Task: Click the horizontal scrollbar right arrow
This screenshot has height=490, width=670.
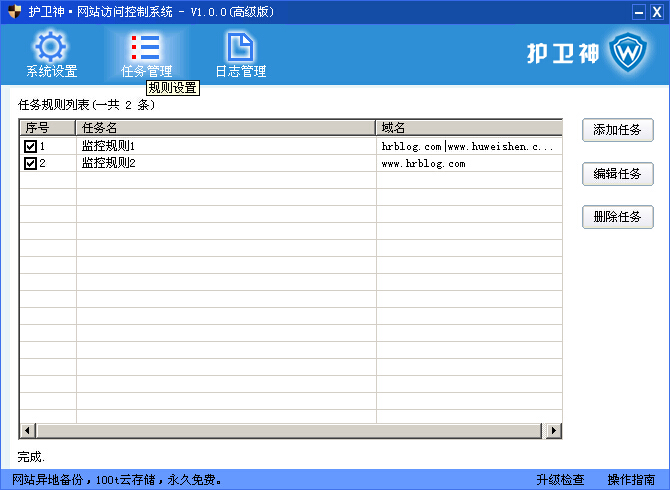Action: click(x=554, y=430)
